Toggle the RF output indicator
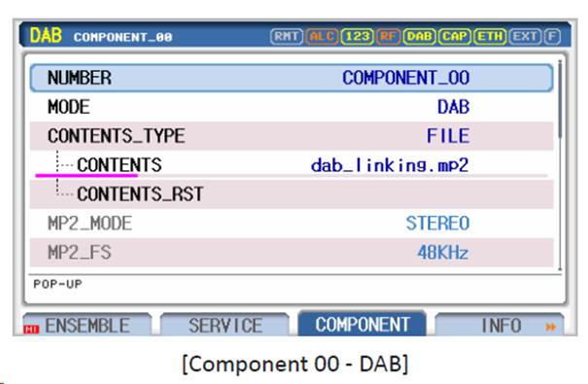Image resolution: width=588 pixels, height=384 pixels. [x=388, y=36]
